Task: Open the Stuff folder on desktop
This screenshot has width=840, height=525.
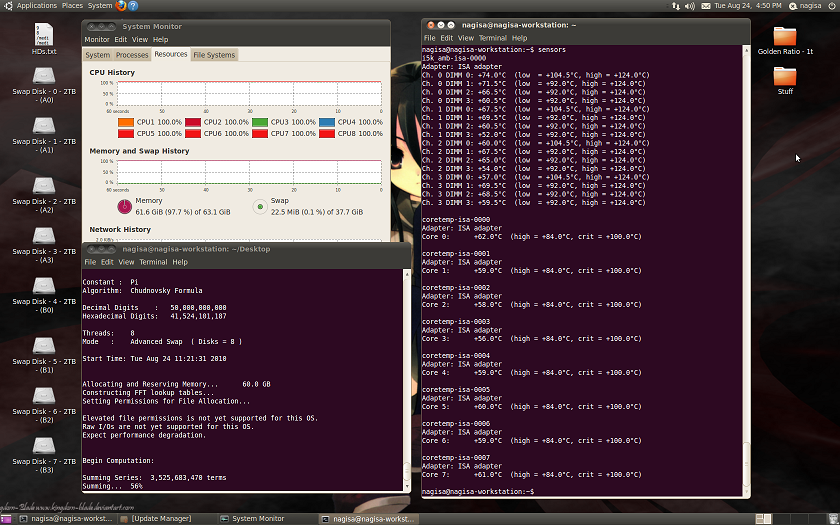Action: [x=785, y=77]
